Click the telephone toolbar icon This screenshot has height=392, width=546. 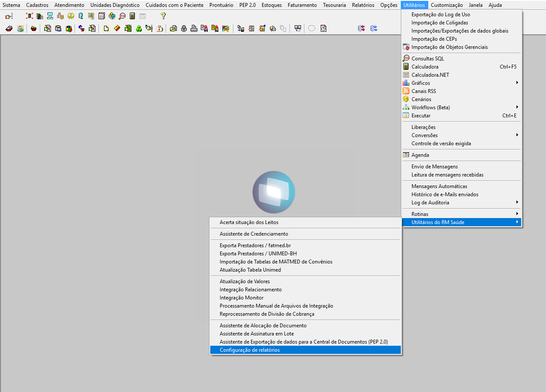tap(81, 28)
